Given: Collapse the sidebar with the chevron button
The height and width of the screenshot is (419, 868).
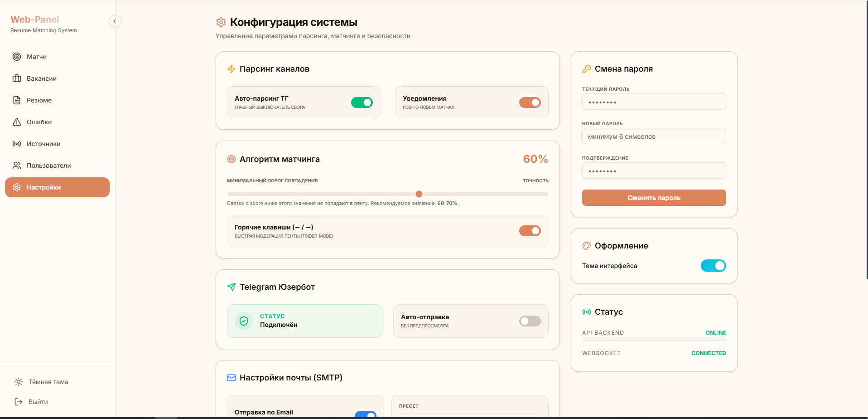Looking at the screenshot, I should (115, 21).
